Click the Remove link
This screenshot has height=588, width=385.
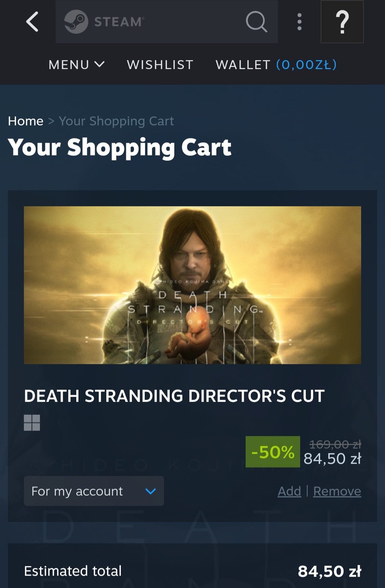coord(337,491)
